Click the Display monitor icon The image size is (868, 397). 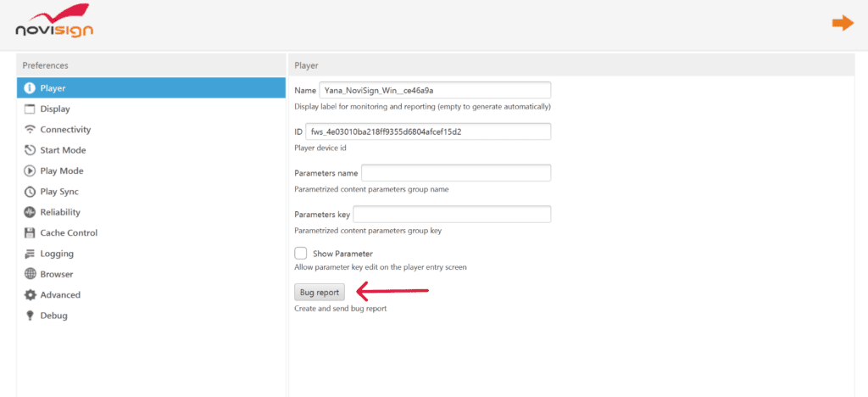[x=30, y=109]
